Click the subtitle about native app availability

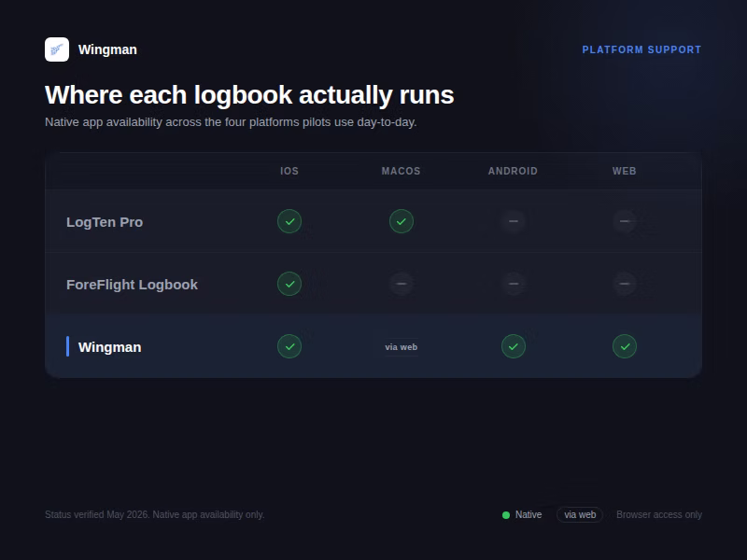click(231, 122)
